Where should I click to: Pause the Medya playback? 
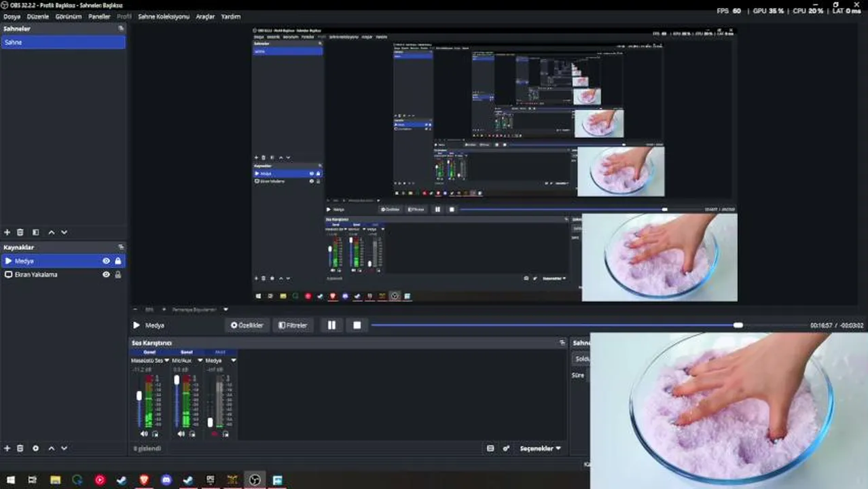331,325
